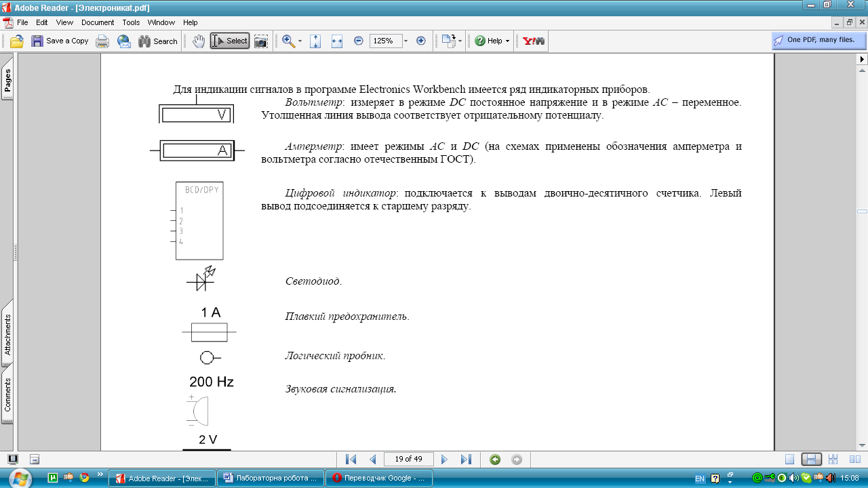Image resolution: width=868 pixels, height=488 pixels.
Task: Switch to Continuous page layout
Action: (811, 460)
